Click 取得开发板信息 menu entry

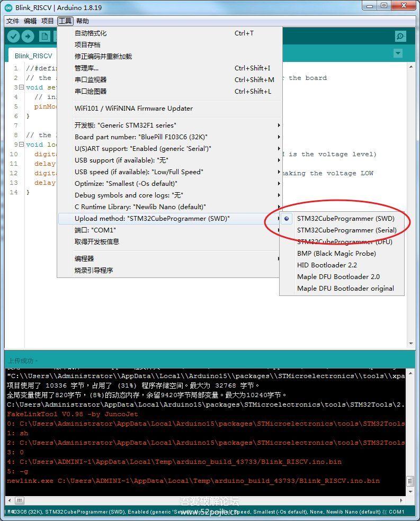pyautogui.click(x=169, y=242)
